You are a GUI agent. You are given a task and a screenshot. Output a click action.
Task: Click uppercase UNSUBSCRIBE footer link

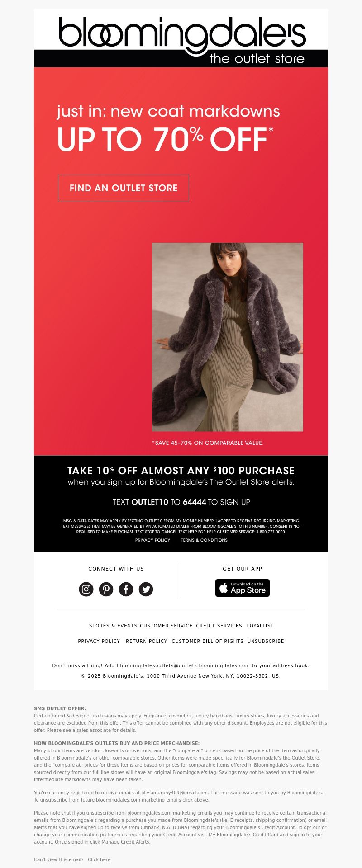(x=266, y=641)
